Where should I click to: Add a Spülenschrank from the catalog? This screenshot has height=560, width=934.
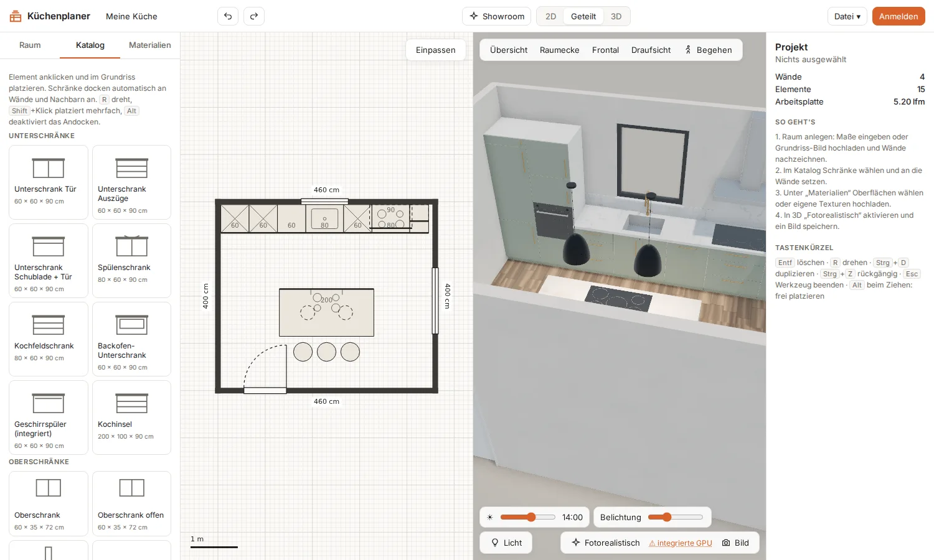[x=131, y=261]
